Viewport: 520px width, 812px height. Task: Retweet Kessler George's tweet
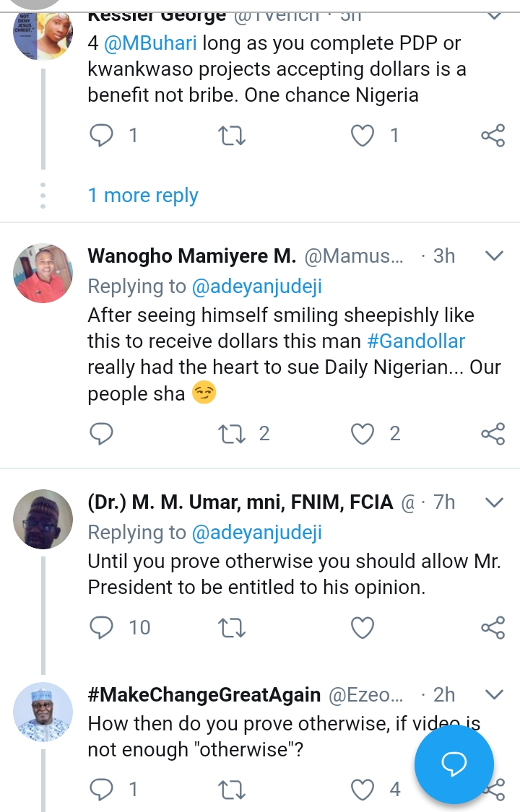point(232,135)
